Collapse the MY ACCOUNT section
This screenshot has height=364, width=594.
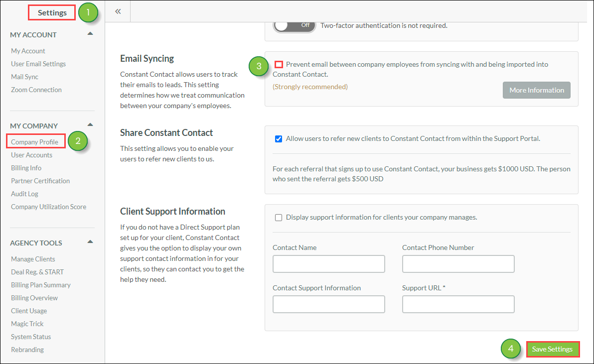coord(90,34)
